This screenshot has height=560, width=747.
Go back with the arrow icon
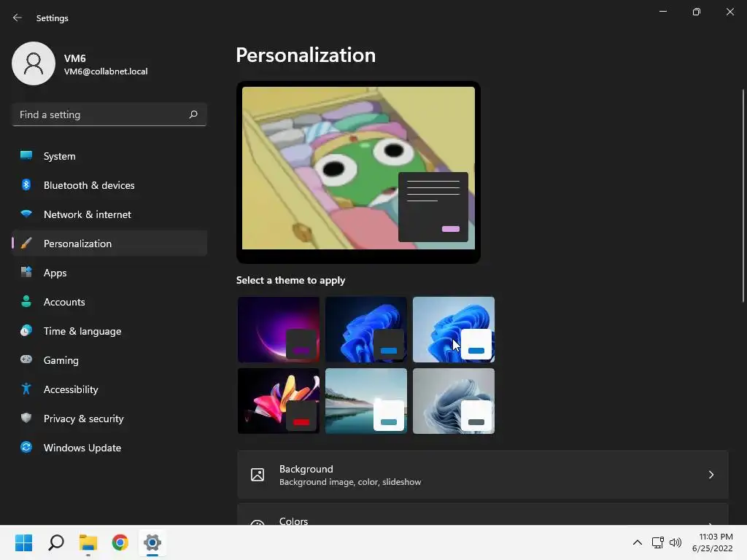click(18, 17)
